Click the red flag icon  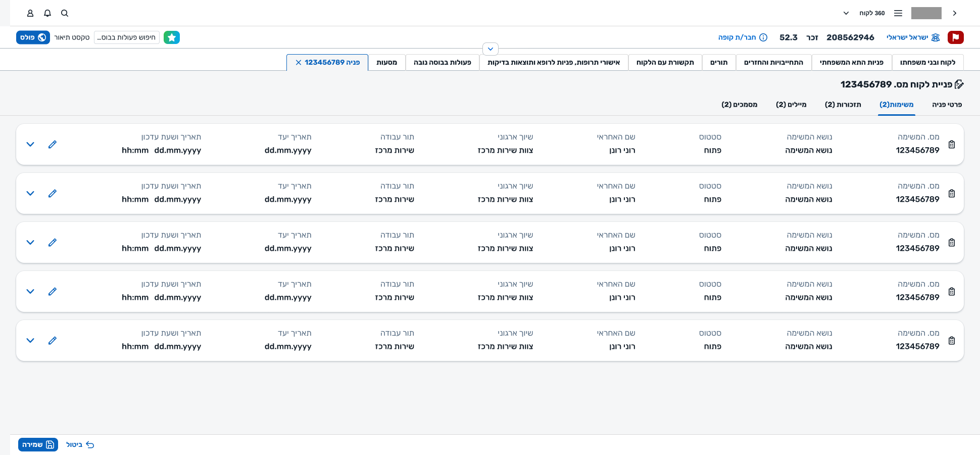point(955,37)
